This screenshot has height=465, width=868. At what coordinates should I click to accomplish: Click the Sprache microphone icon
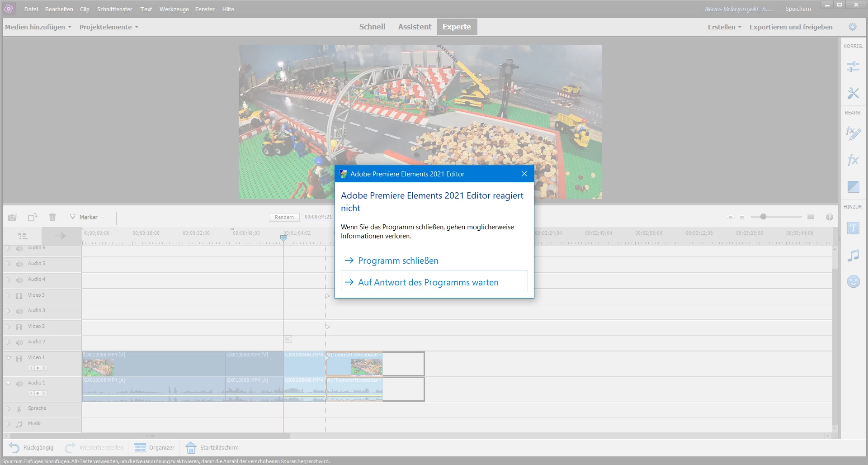coord(19,409)
